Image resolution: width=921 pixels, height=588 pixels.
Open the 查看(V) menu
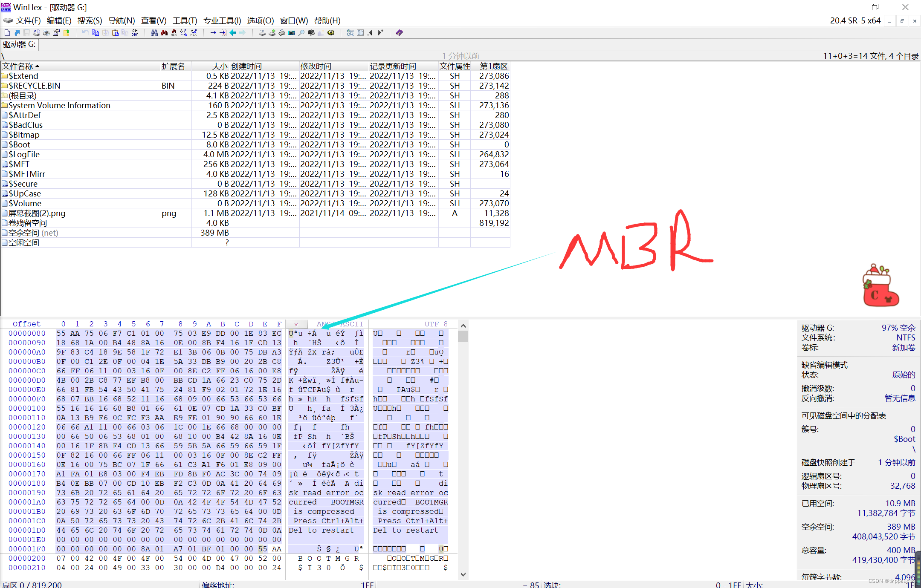coord(154,20)
